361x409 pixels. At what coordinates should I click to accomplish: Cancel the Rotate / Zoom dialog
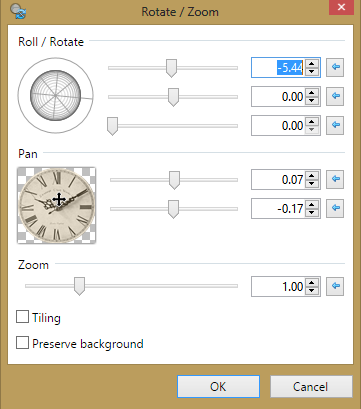point(311,387)
